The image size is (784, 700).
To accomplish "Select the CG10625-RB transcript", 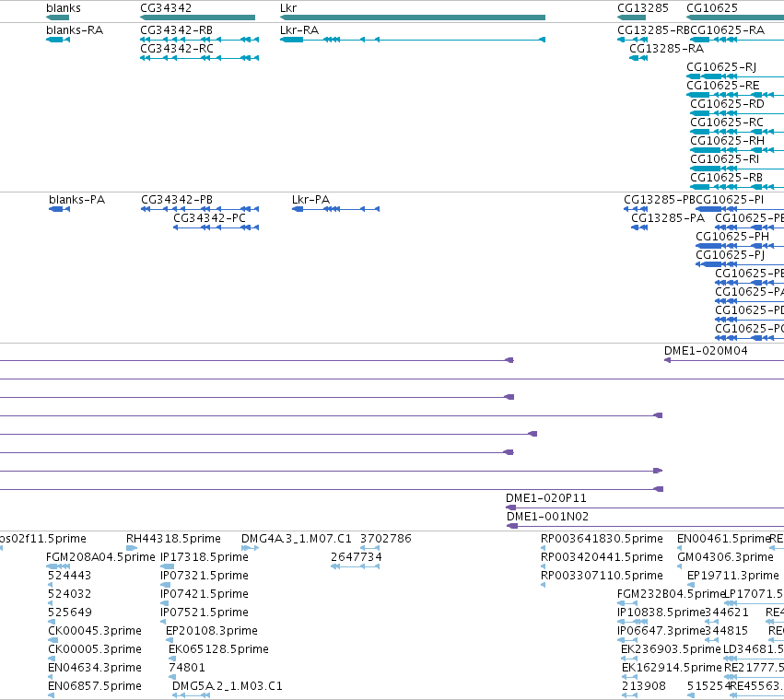I will tap(737, 188).
